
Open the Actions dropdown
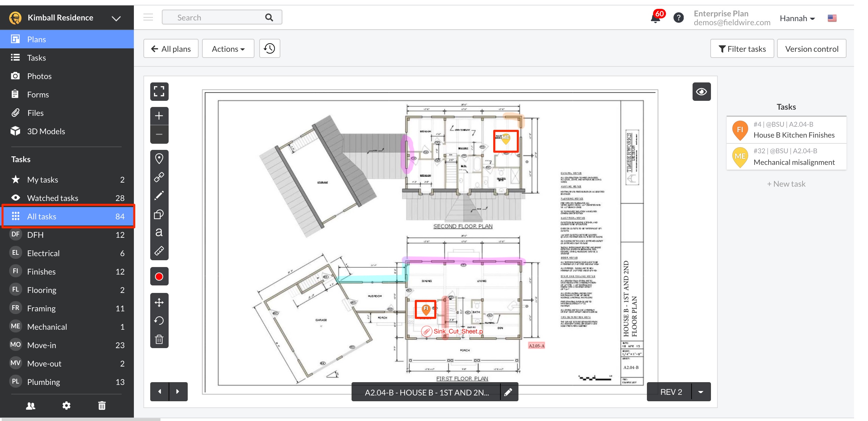click(x=228, y=49)
